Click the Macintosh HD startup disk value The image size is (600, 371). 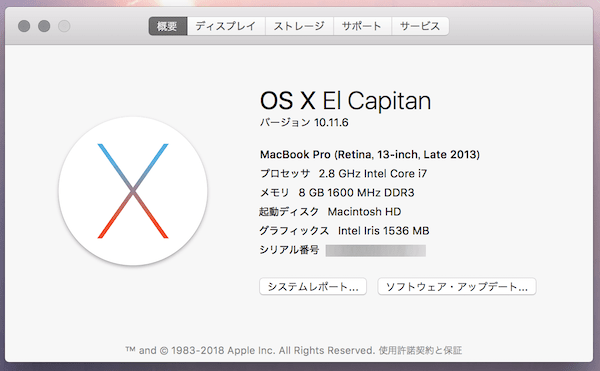pos(364,212)
